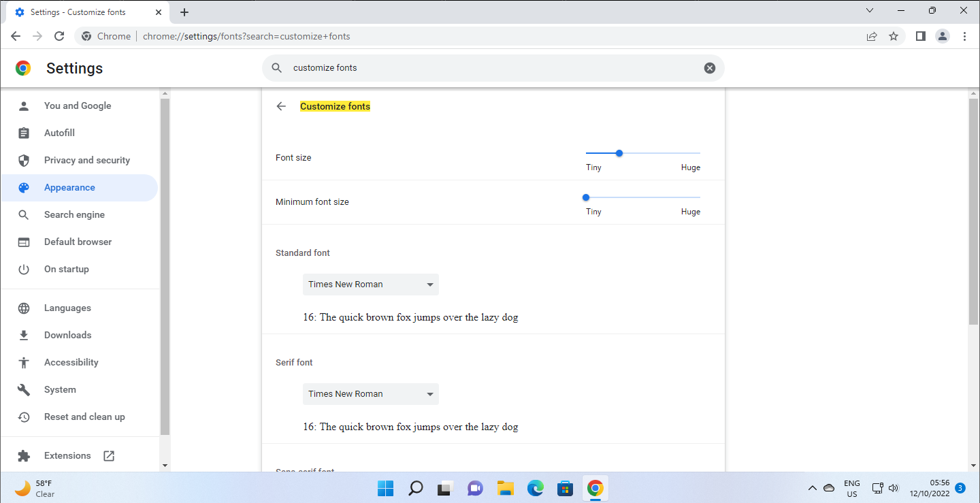Open the browser profile avatar icon
The image size is (980, 503).
click(x=943, y=36)
